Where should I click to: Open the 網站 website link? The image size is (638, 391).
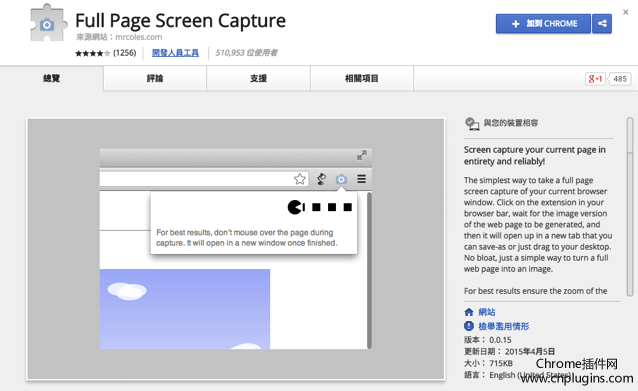point(487,312)
